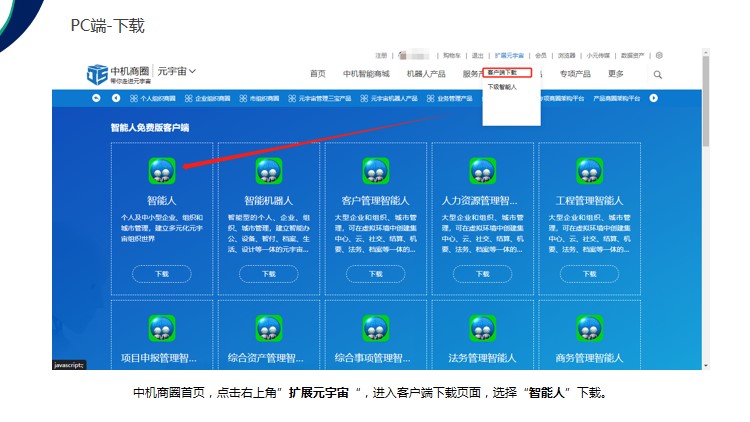Open the 机器人产品 nav item
750x422 pixels.
pos(426,74)
